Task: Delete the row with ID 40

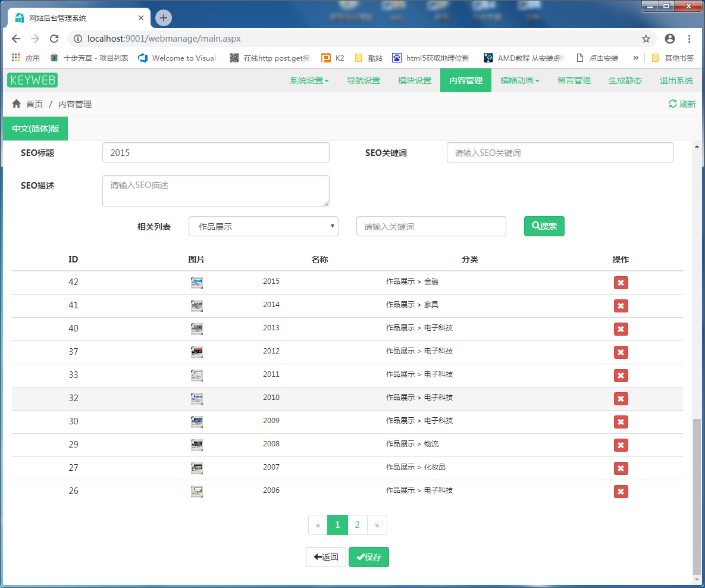Action: tap(621, 329)
